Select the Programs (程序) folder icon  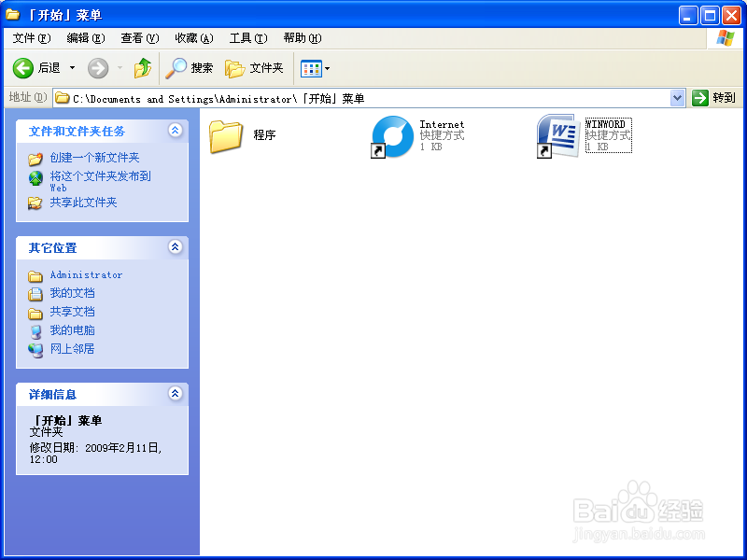coord(226,136)
